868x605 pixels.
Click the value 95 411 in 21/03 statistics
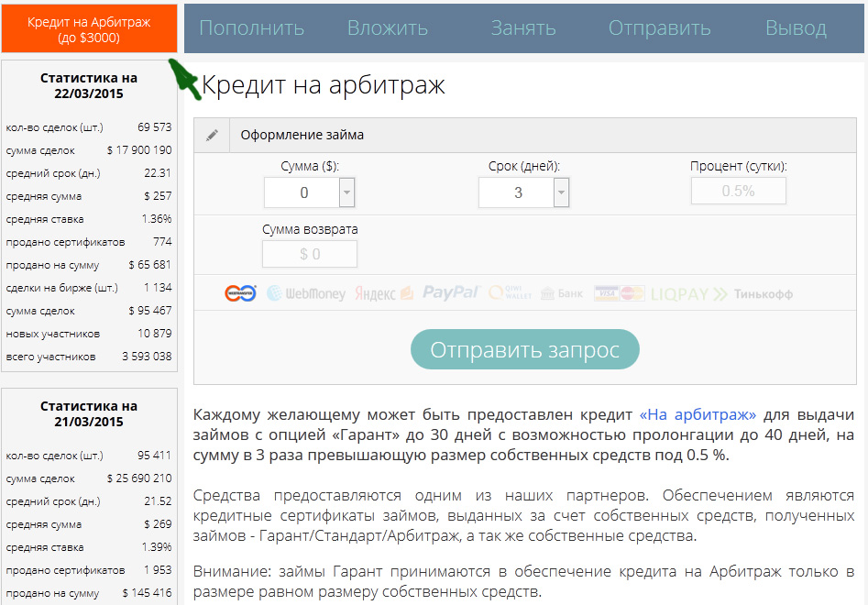click(x=155, y=456)
